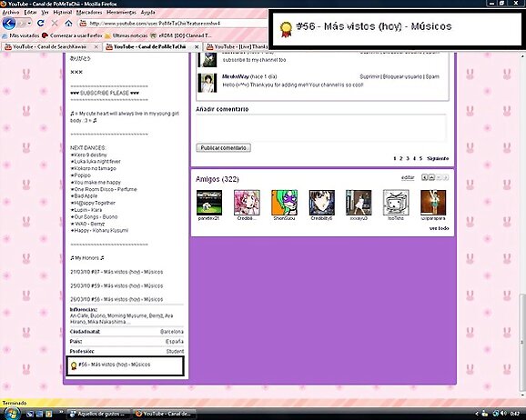
Task: Select the SUBSCRIBE PLEASE text
Action: tap(105, 93)
